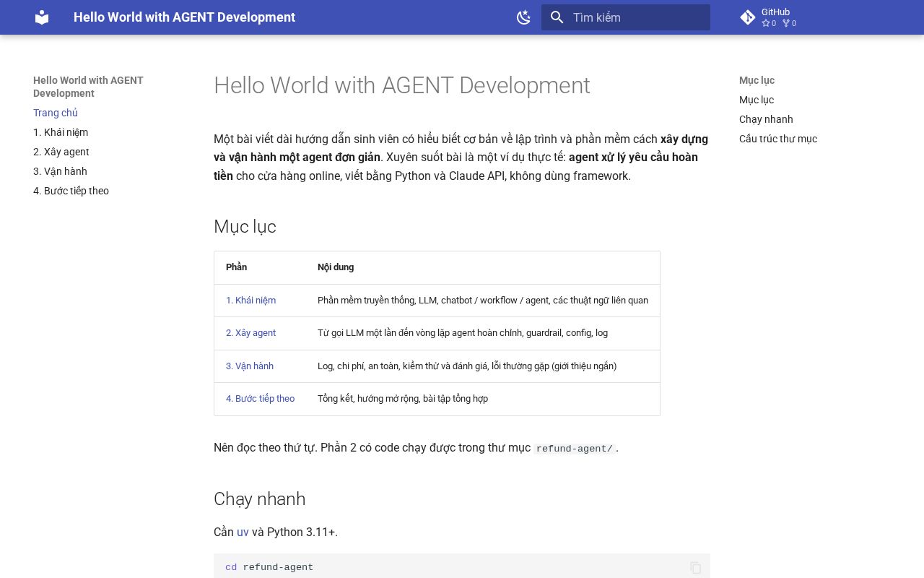
Task: Click the Chạy nhanh section heading in the article
Action: coord(259,499)
